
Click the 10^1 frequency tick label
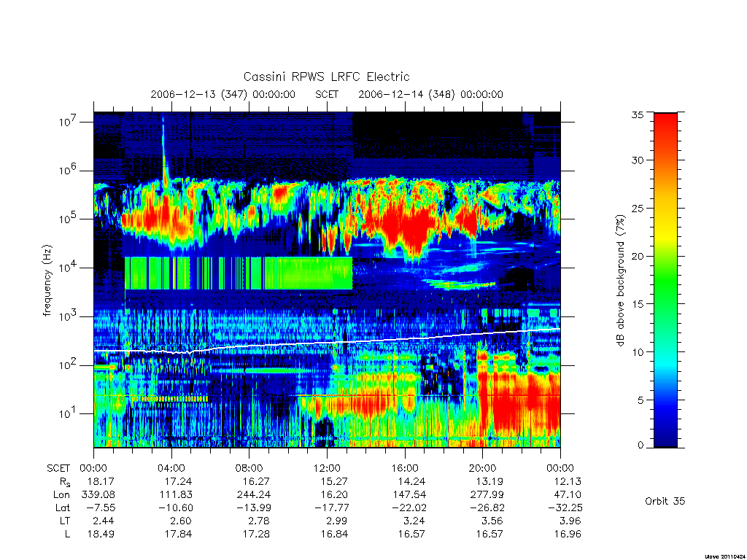(69, 413)
